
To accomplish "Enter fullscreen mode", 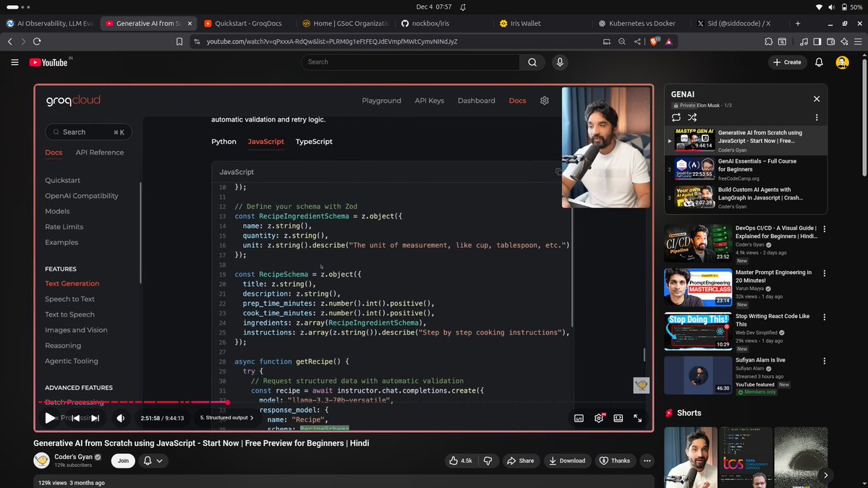I will tap(638, 418).
